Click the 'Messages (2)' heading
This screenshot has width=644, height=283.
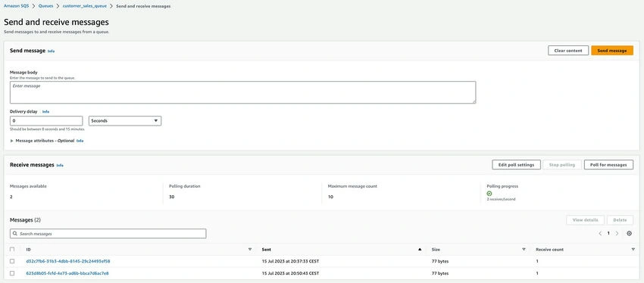tap(25, 220)
